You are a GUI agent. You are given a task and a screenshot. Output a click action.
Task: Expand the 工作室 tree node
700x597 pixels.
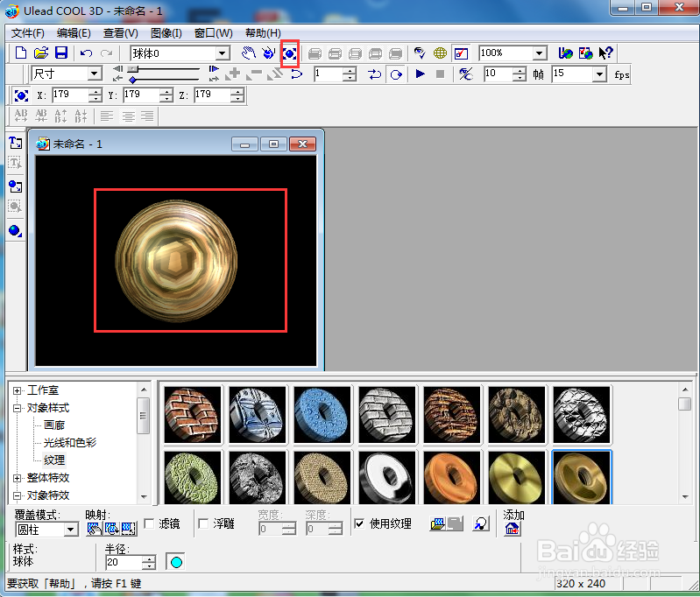click(17, 391)
